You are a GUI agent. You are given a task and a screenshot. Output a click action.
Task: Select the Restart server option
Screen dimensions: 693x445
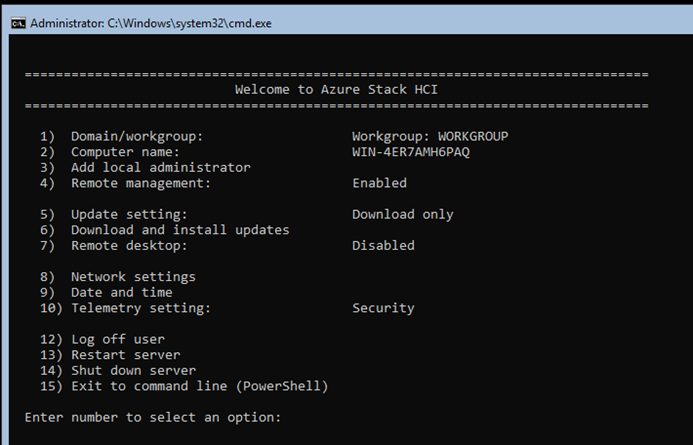125,355
